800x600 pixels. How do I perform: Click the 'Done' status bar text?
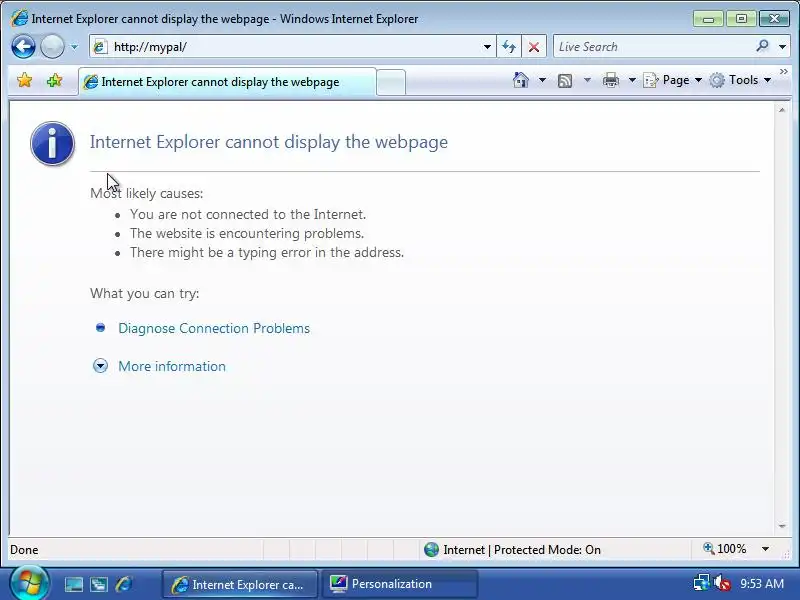tap(24, 549)
